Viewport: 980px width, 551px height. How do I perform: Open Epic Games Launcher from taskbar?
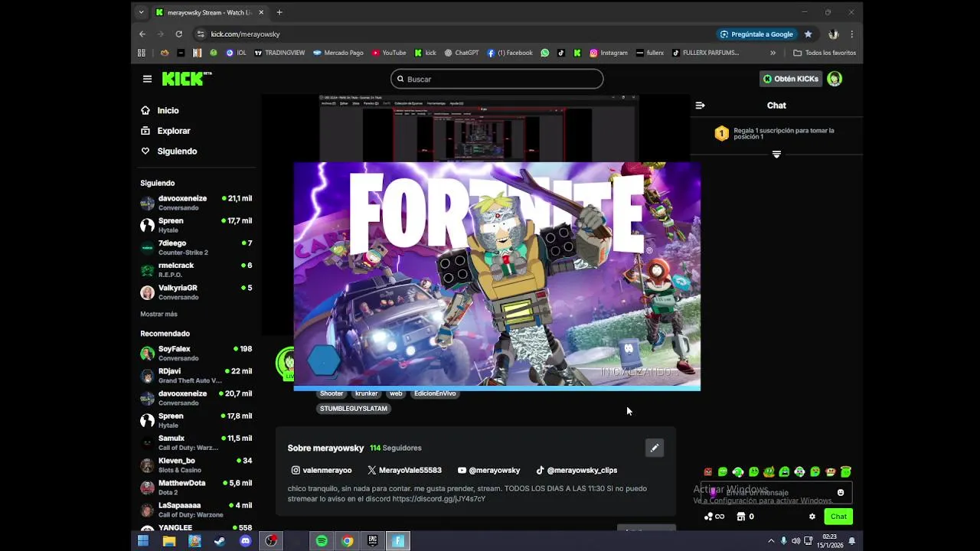click(373, 541)
